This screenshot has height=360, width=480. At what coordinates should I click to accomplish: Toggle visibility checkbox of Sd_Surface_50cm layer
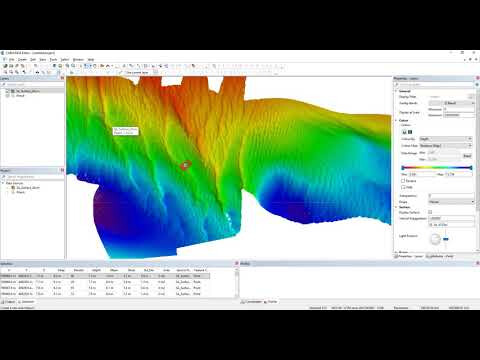coord(8,91)
